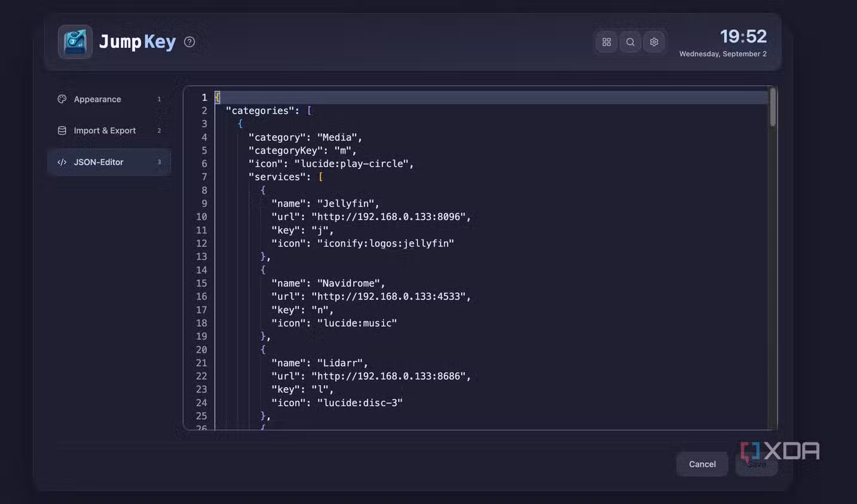Click the "key": "l" line
The height and width of the screenshot is (504, 857).
[x=302, y=389]
